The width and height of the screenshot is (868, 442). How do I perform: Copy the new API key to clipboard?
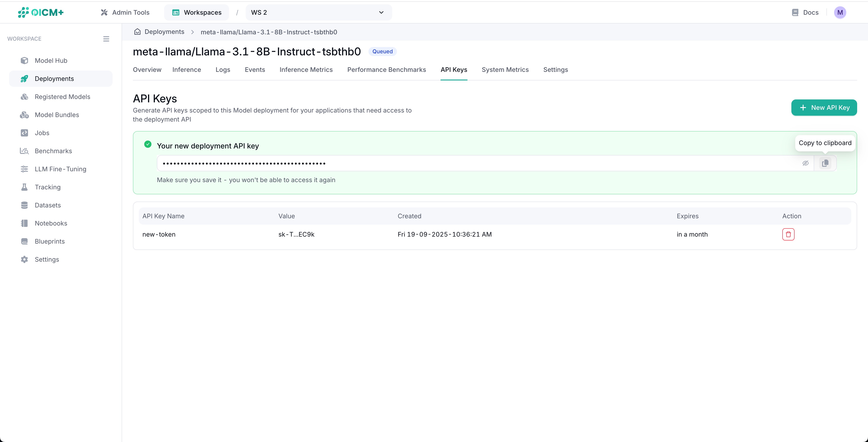point(825,163)
